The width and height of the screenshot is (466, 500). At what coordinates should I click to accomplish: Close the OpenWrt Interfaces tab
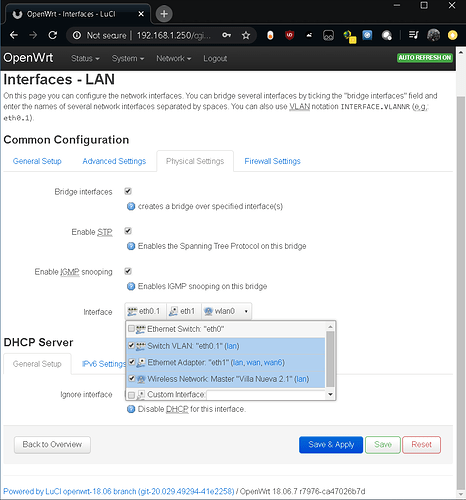pos(141,14)
